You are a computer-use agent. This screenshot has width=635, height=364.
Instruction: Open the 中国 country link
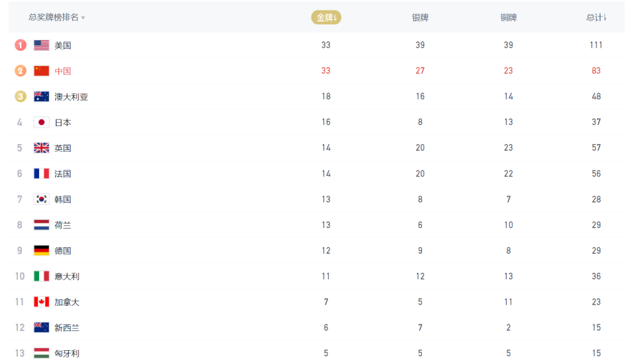click(63, 71)
